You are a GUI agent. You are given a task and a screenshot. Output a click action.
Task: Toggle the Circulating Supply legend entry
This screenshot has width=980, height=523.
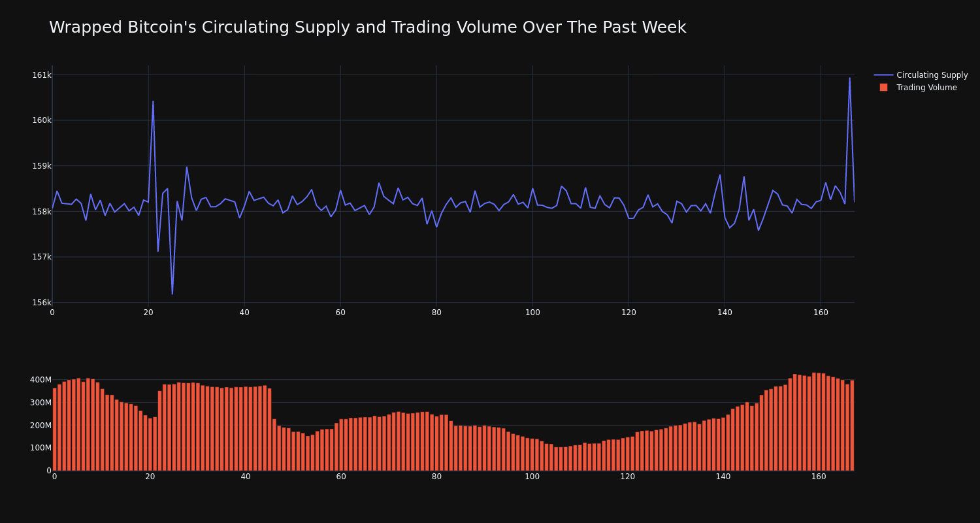tap(921, 75)
